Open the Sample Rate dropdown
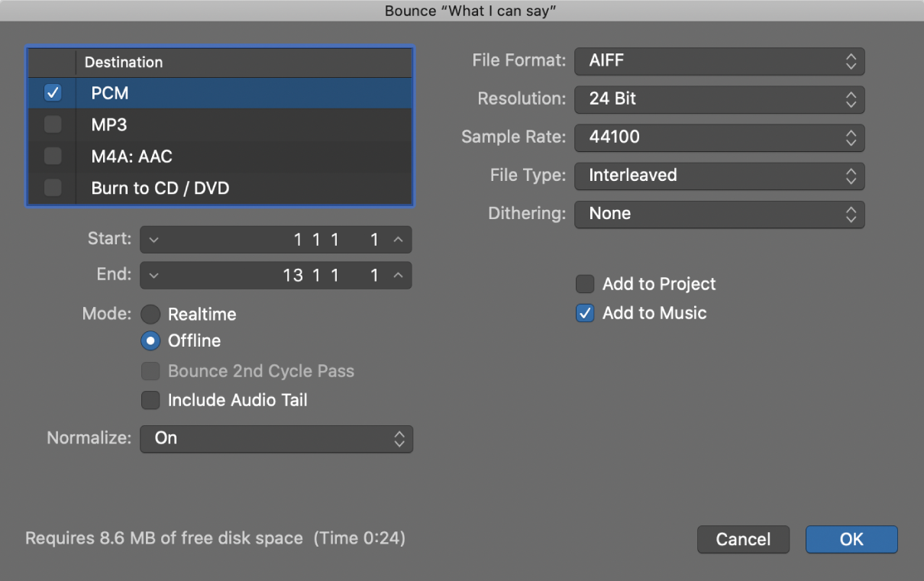 pos(719,137)
